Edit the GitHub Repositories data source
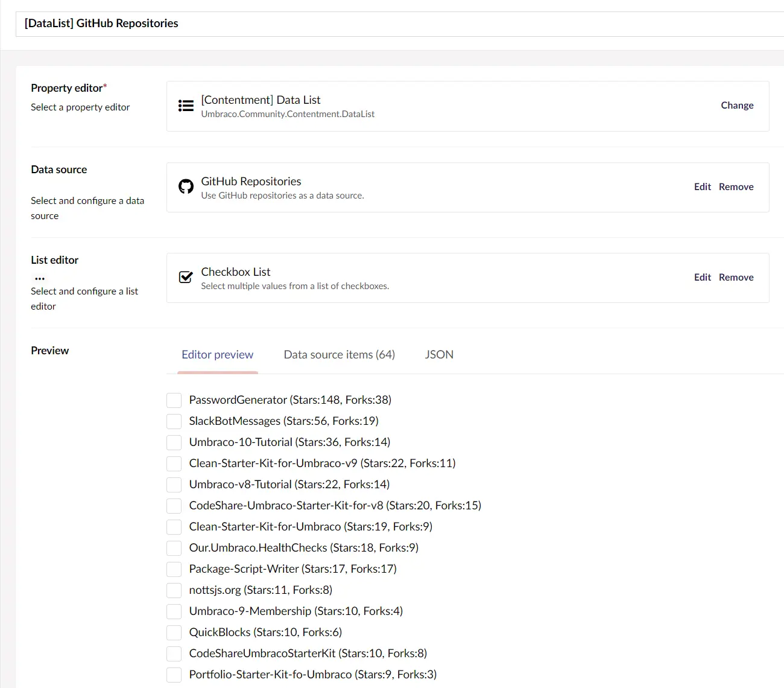This screenshot has height=688, width=784. [x=702, y=186]
